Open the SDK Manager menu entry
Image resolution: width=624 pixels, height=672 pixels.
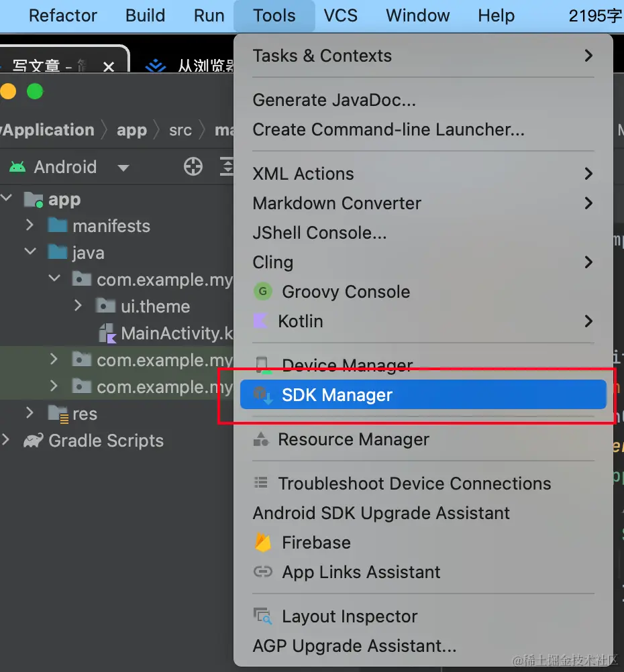pyautogui.click(x=423, y=395)
